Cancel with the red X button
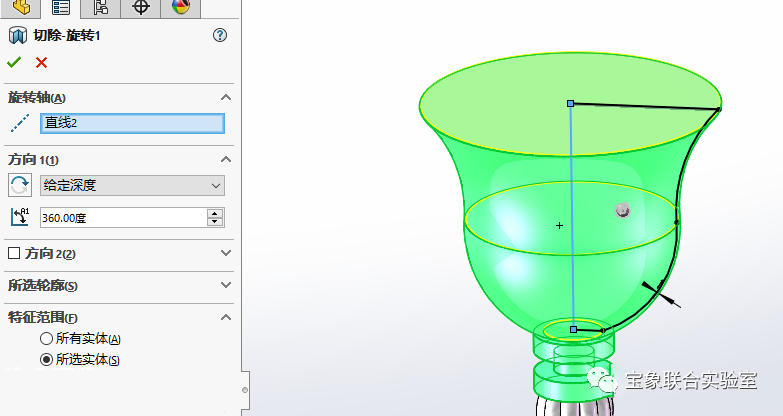Viewport: 783px width, 416px height. point(41,62)
